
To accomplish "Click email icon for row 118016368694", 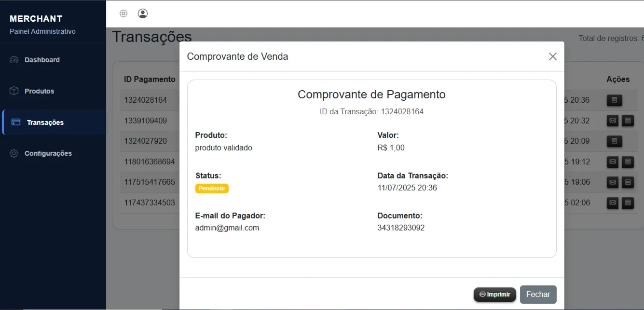I will pyautogui.click(x=613, y=162).
